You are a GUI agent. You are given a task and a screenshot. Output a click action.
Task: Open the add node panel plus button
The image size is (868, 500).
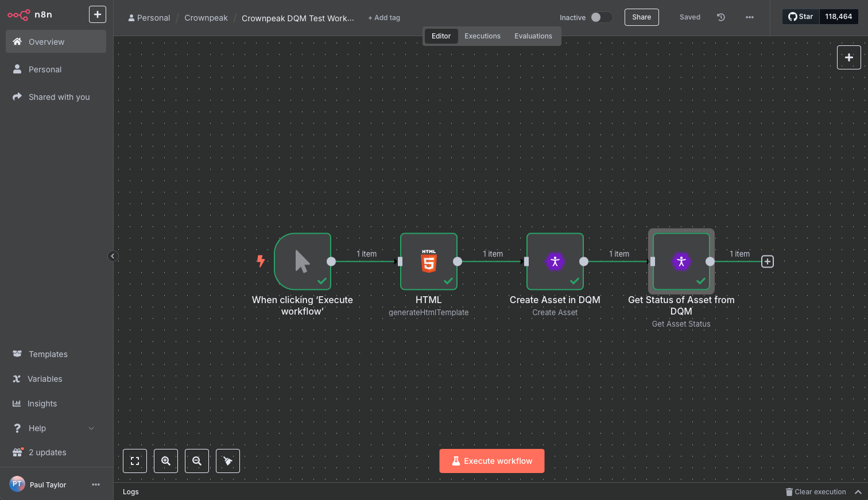click(849, 57)
